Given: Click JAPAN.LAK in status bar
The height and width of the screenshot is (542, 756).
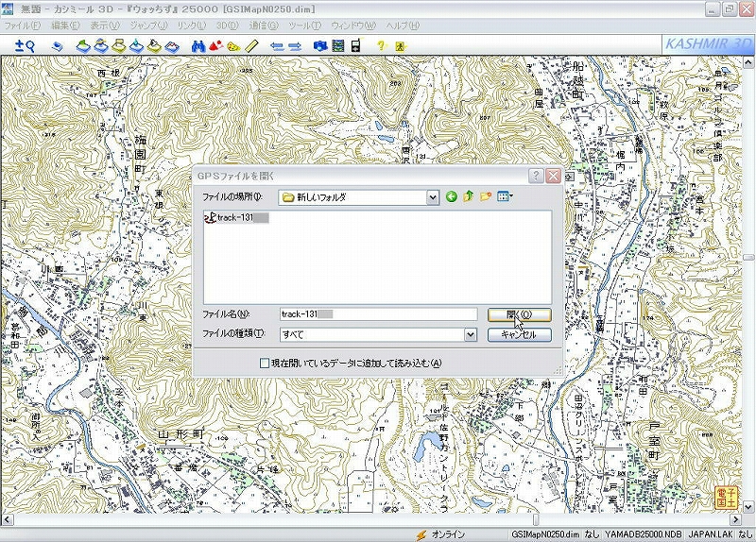Looking at the screenshot, I should 711,534.
